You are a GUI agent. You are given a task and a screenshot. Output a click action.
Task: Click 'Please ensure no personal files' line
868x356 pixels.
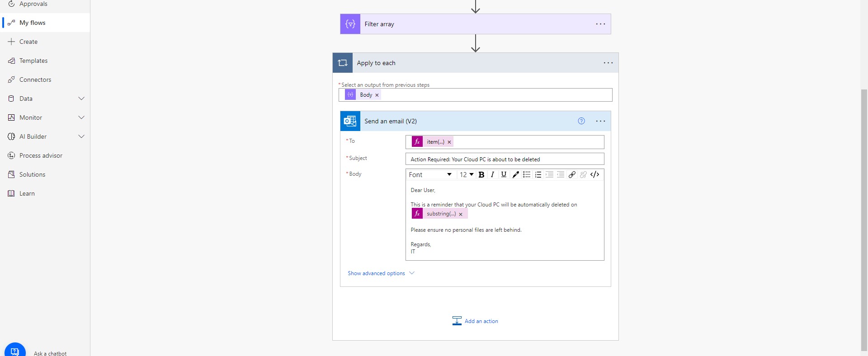pos(466,230)
